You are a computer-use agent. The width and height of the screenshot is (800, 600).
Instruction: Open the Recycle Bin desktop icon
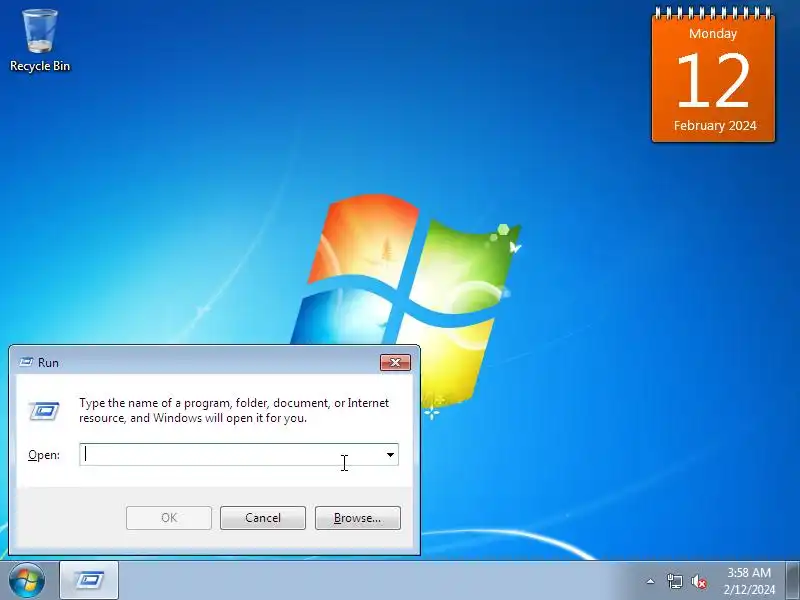[40, 40]
